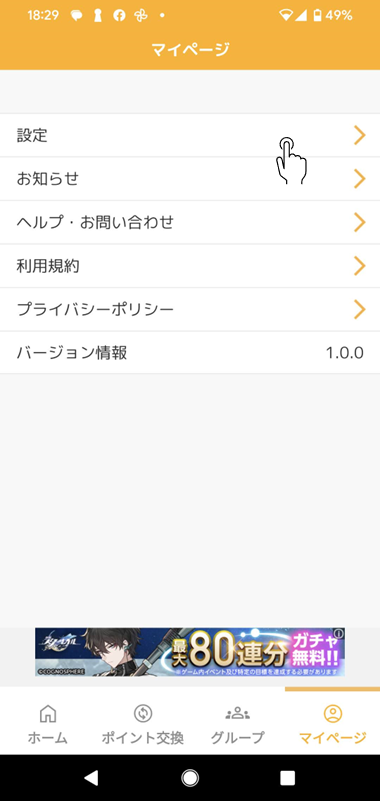Tap the Android recent apps square

pos(288,778)
